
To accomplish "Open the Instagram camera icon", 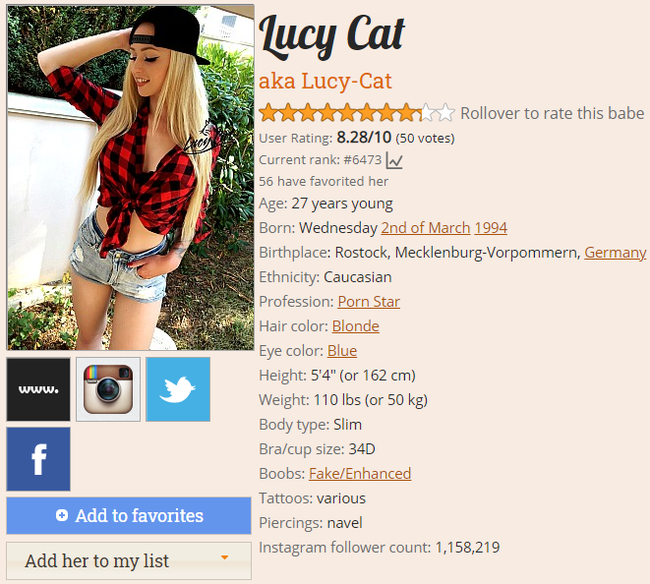I will [108, 390].
